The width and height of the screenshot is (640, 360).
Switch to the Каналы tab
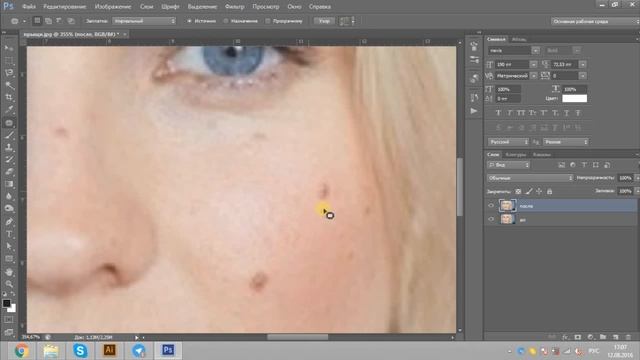pos(542,155)
